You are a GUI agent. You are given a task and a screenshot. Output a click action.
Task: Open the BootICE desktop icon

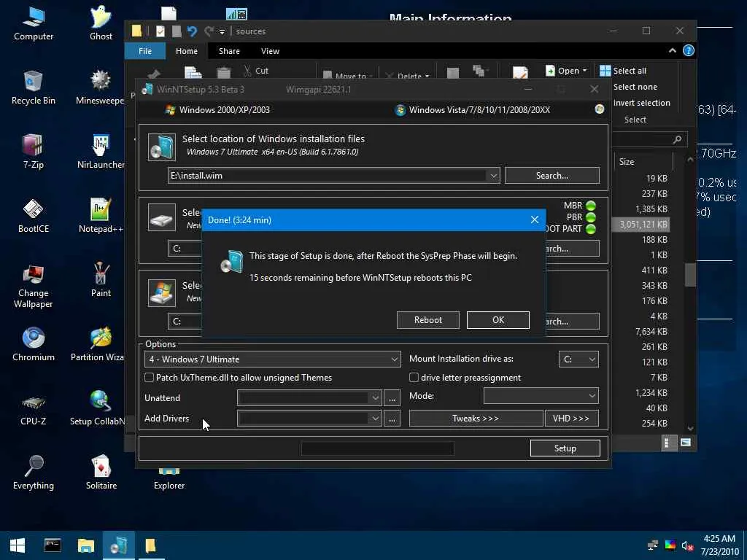tap(34, 216)
